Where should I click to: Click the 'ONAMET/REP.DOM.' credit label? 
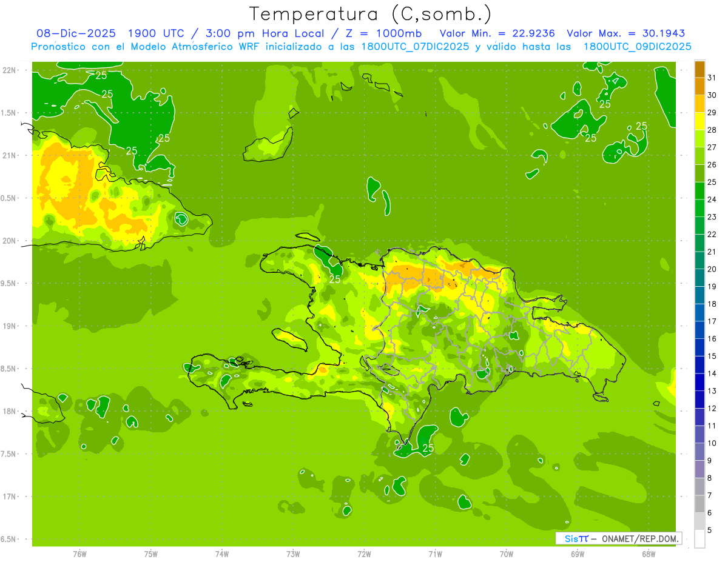pyautogui.click(x=639, y=538)
